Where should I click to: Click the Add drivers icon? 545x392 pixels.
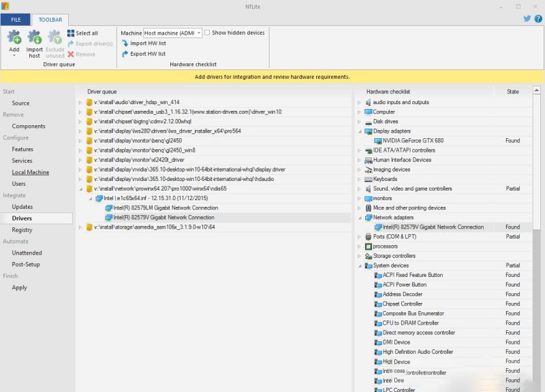click(x=14, y=38)
